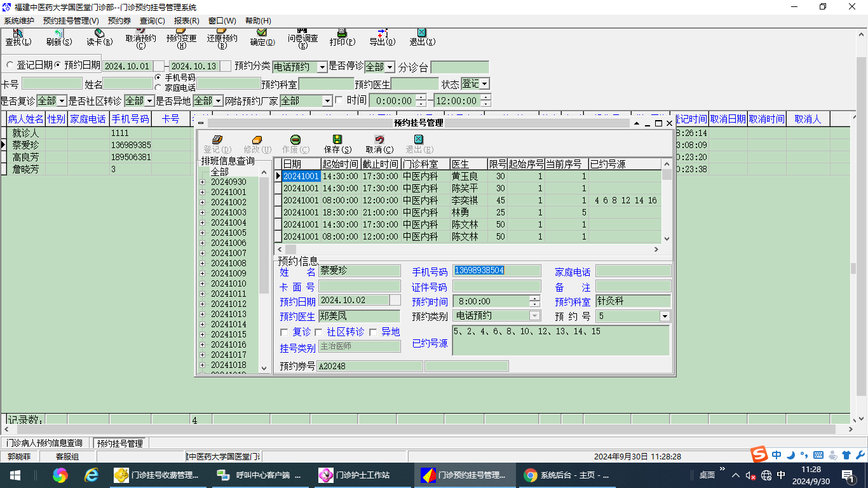Click the 手机号码 column header

[x=130, y=119]
